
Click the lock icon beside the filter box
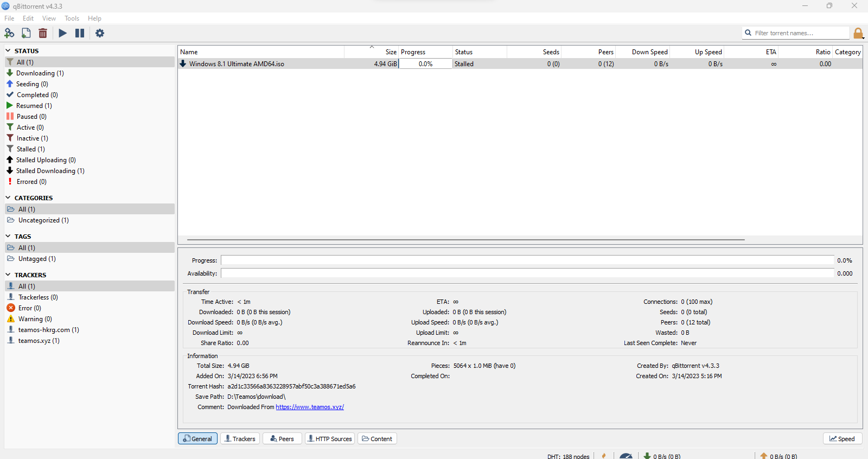[858, 34]
